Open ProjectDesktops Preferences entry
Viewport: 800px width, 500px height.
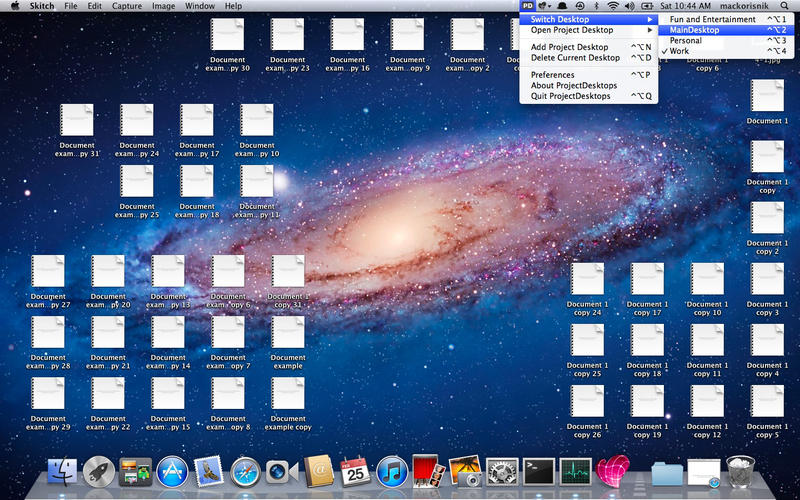[553, 75]
